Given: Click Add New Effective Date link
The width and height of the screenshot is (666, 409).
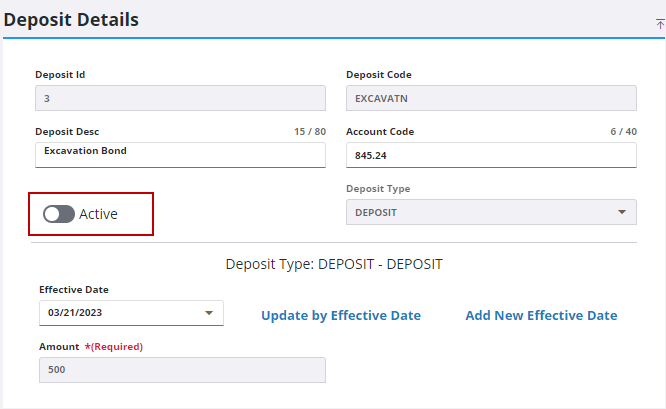Looking at the screenshot, I should [x=541, y=315].
